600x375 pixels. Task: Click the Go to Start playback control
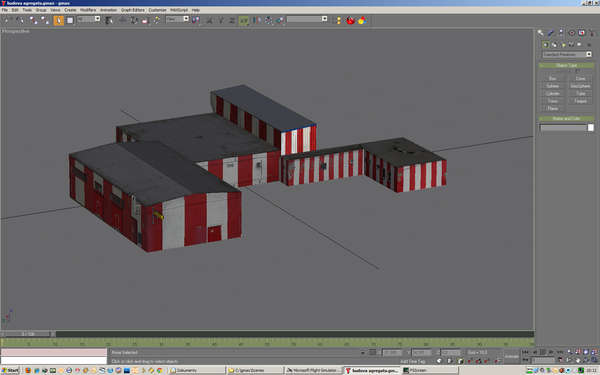(525, 352)
